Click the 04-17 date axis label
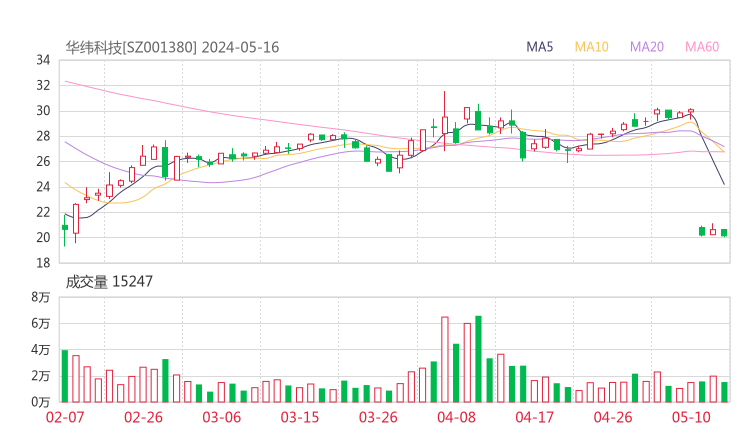The image size is (740, 440). [x=534, y=417]
